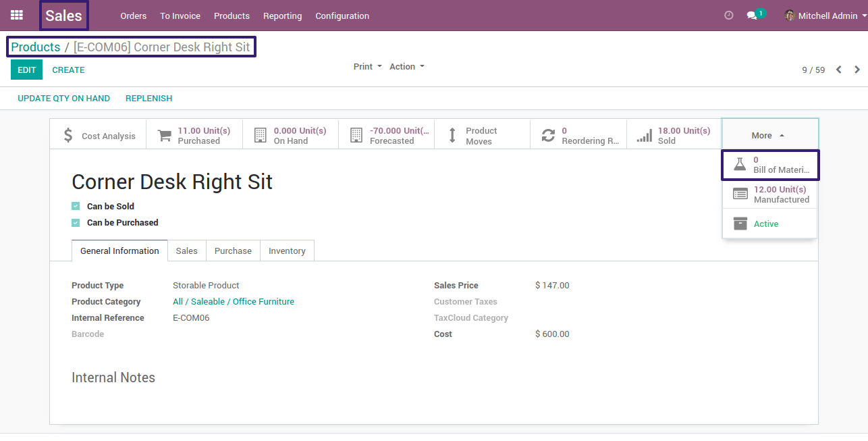The width and height of the screenshot is (868, 441).
Task: Toggle the Can be Purchased checkbox
Action: point(76,223)
